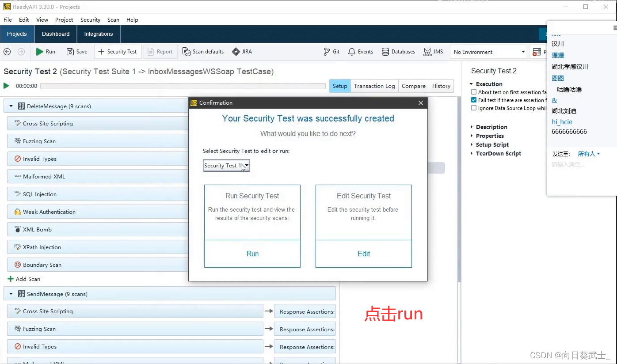The height and width of the screenshot is (364, 617).
Task: Select the Weak Authentication scan row
Action: click(98, 212)
